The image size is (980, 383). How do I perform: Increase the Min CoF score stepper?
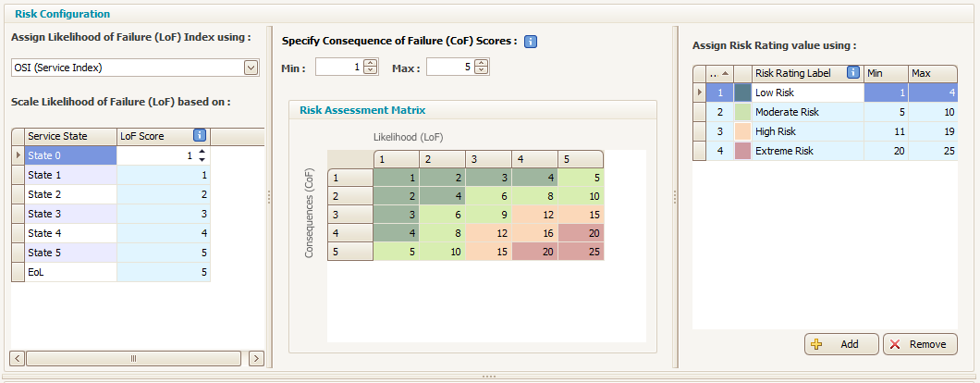371,64
